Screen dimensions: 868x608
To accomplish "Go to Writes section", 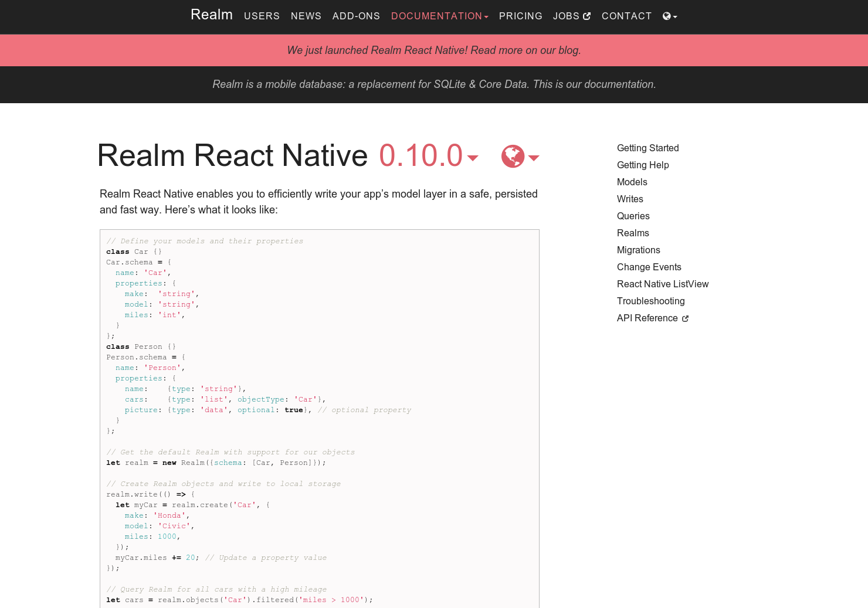I will click(x=630, y=199).
